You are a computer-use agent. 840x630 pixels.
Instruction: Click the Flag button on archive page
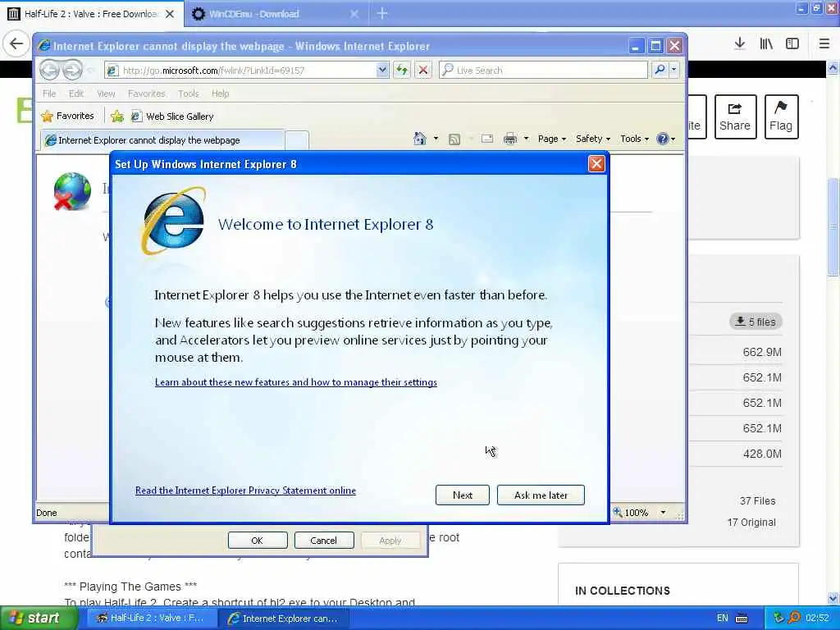(781, 116)
